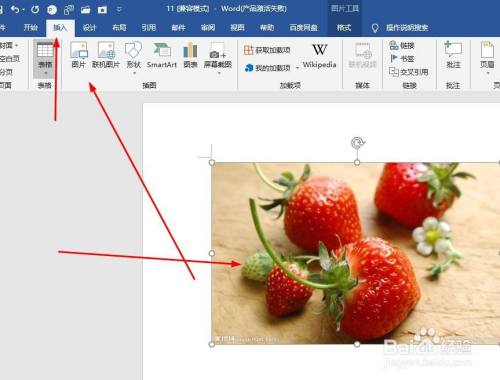The height and width of the screenshot is (380, 500).
Task: Insert a 空白页 (Blank Page)
Action: pos(10,59)
